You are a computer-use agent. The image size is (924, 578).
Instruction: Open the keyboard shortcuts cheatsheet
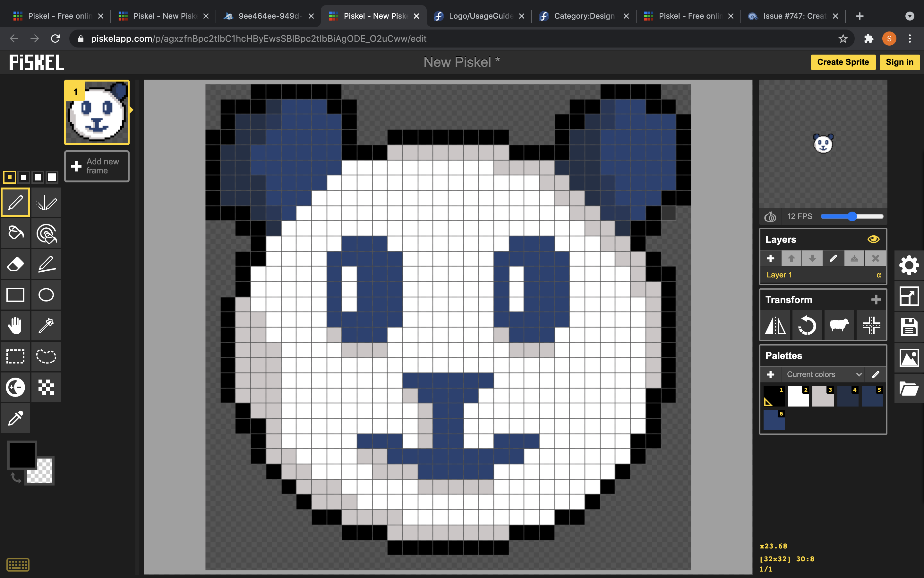pos(18,565)
